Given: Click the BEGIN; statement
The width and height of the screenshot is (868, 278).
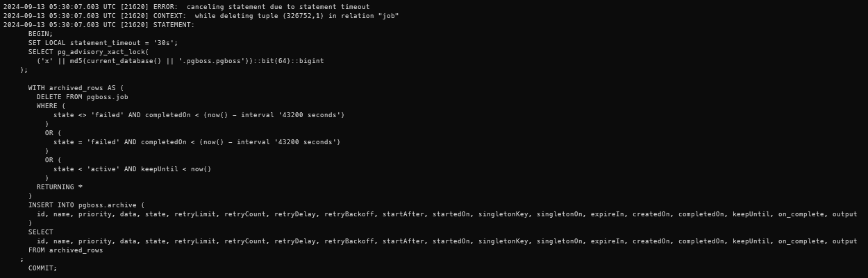Looking at the screenshot, I should (40, 34).
